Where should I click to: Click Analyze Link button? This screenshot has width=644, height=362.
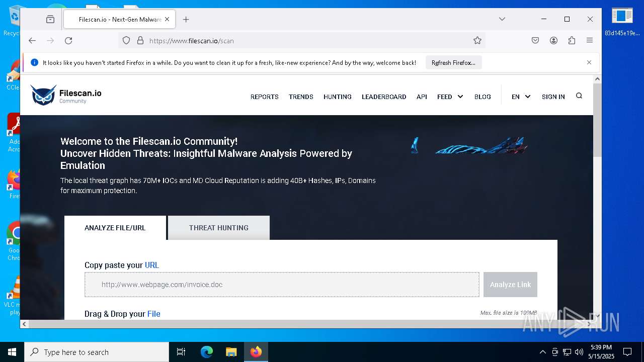[510, 285]
